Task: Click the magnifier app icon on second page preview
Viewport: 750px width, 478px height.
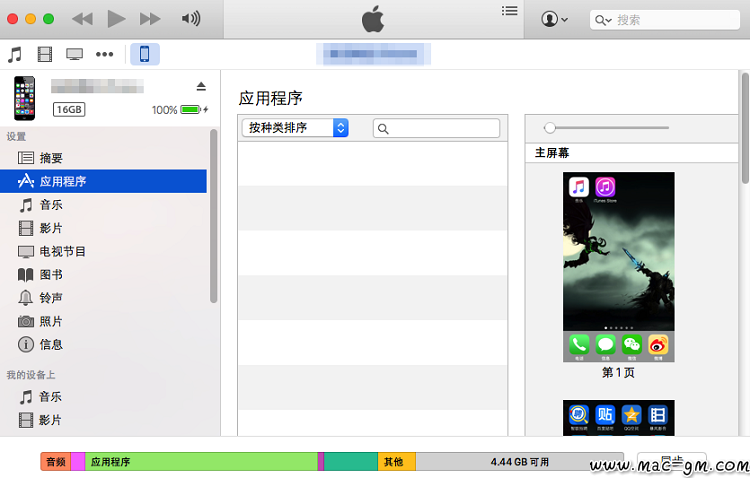Action: click(x=579, y=414)
